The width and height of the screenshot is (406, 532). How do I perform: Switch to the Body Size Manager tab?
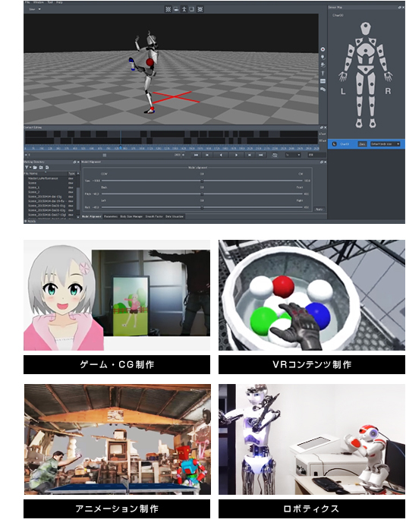(x=131, y=216)
